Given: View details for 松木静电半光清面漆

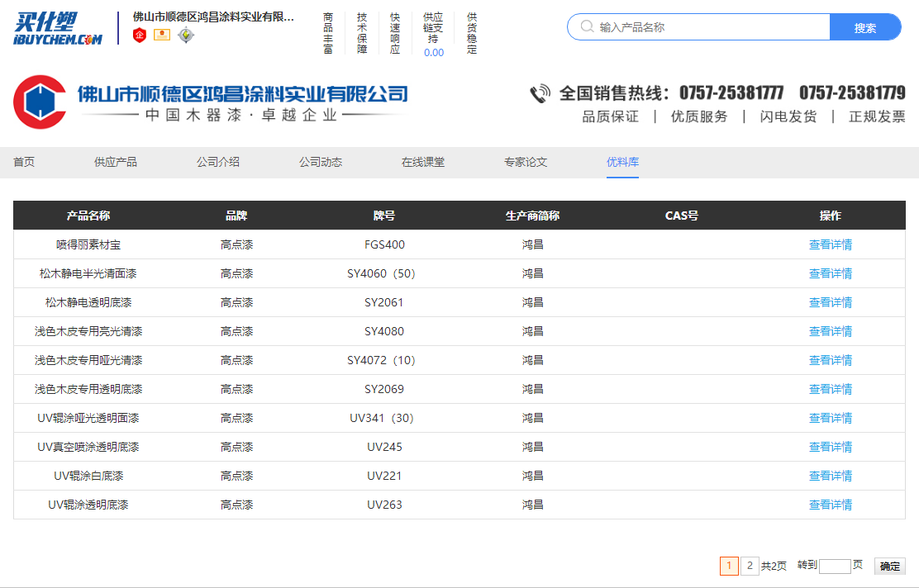Looking at the screenshot, I should [831, 273].
